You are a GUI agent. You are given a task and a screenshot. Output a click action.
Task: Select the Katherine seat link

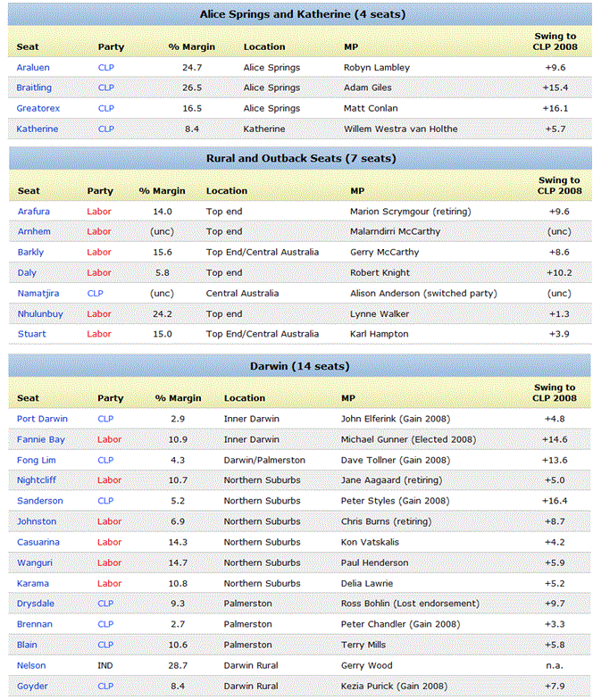38,129
